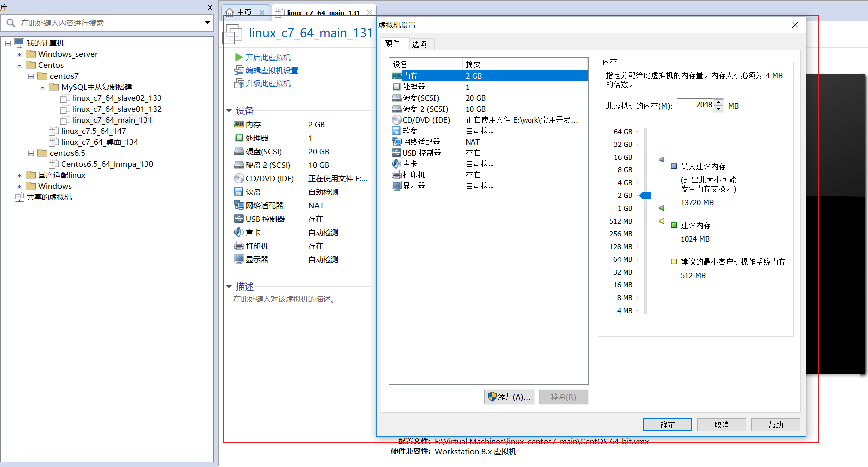The width and height of the screenshot is (868, 467).
Task: Click the USB controller icon in the VM summary panel
Action: (239, 219)
